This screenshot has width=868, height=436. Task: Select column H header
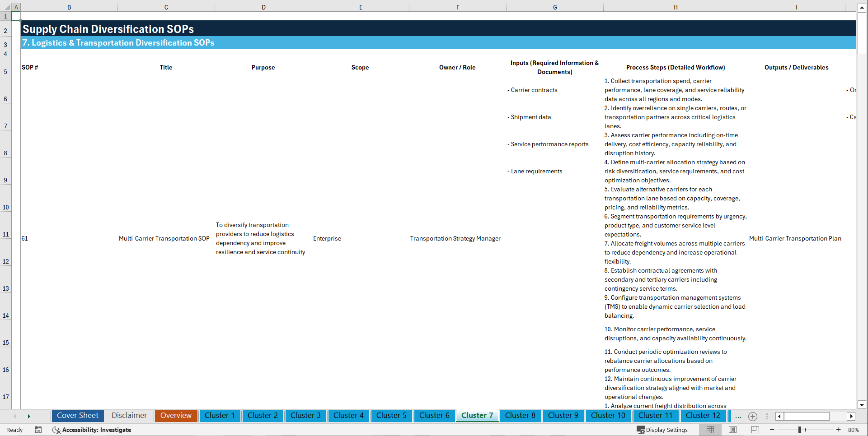[x=676, y=7]
